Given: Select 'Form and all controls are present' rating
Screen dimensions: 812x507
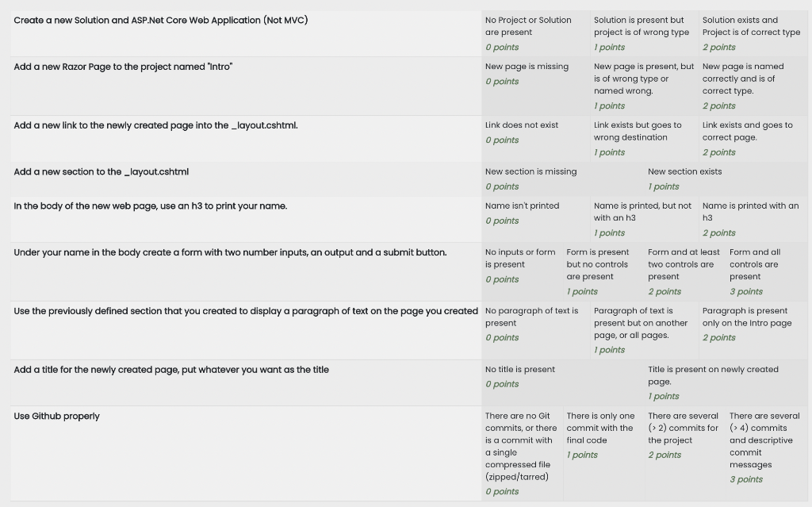Looking at the screenshot, I should (x=767, y=272).
